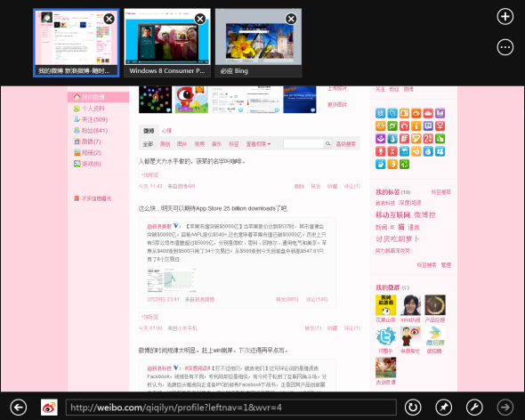Viewport: 525px width, 420px height.
Task: Filter feed by 视频
Action: point(199,144)
